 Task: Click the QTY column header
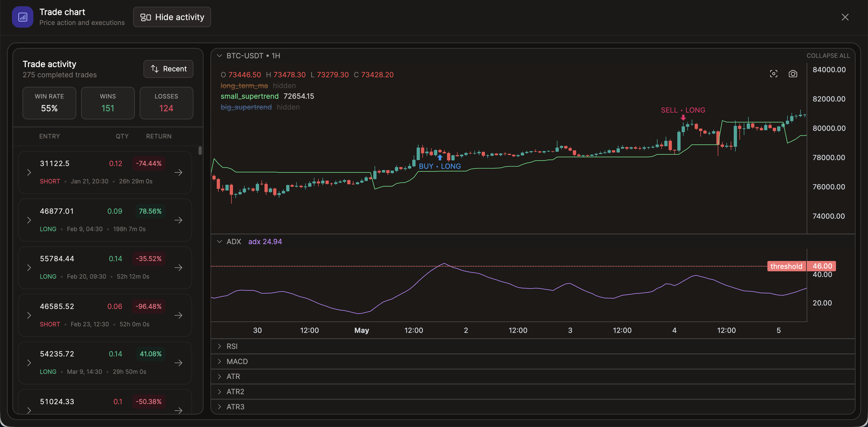tap(122, 136)
